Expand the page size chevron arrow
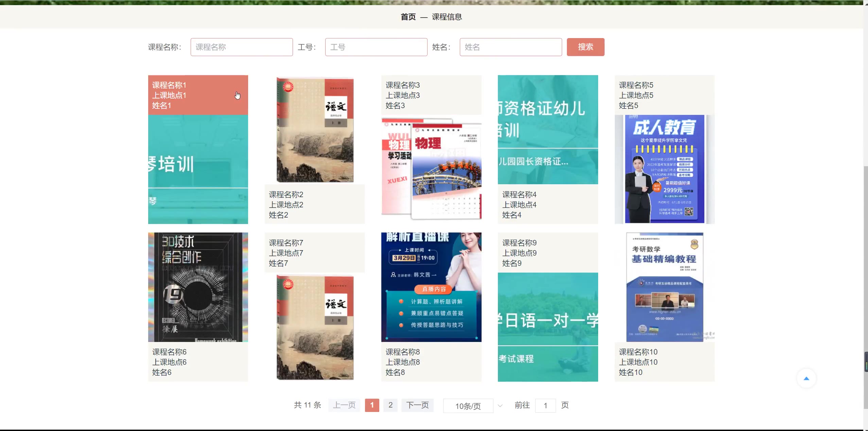 tap(500, 406)
